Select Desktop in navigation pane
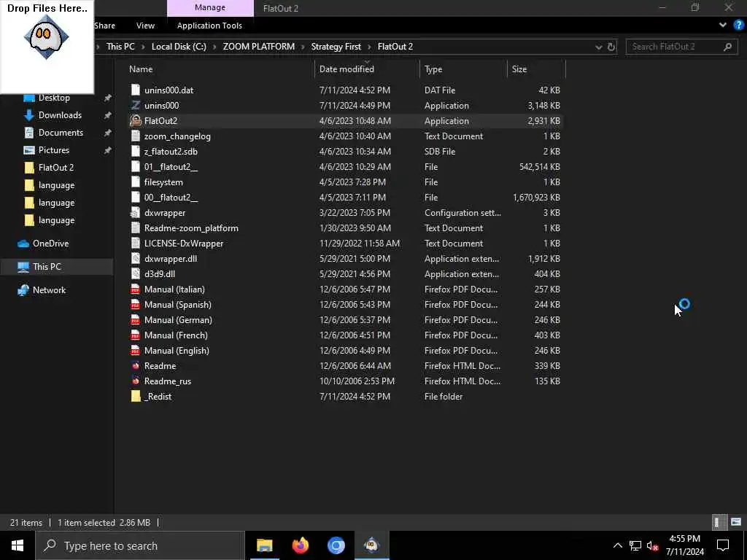 [x=54, y=98]
